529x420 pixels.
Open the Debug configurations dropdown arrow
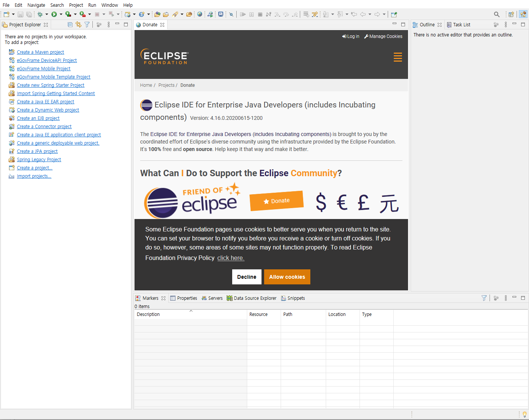tap(47, 14)
